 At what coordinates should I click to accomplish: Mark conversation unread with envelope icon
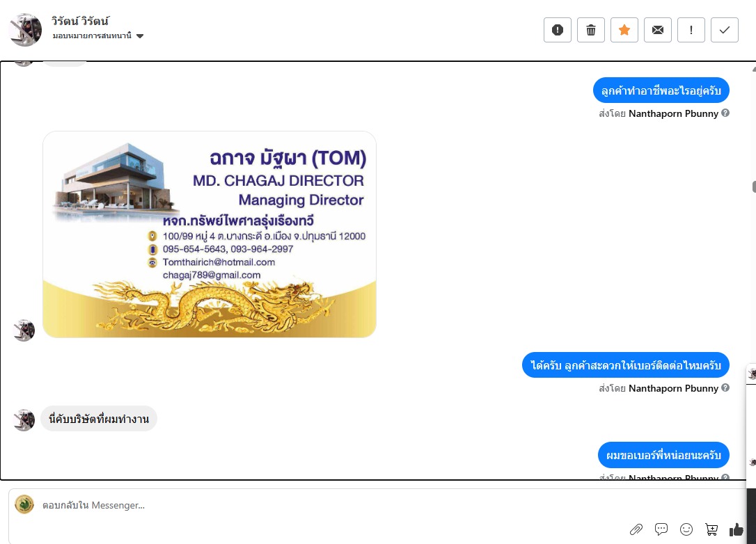(x=658, y=30)
